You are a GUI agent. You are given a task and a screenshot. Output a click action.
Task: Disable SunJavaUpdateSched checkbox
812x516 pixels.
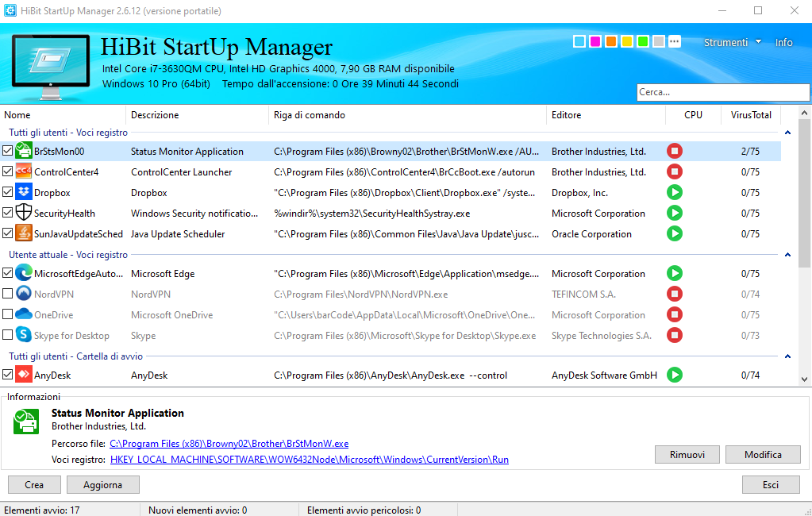click(7, 233)
